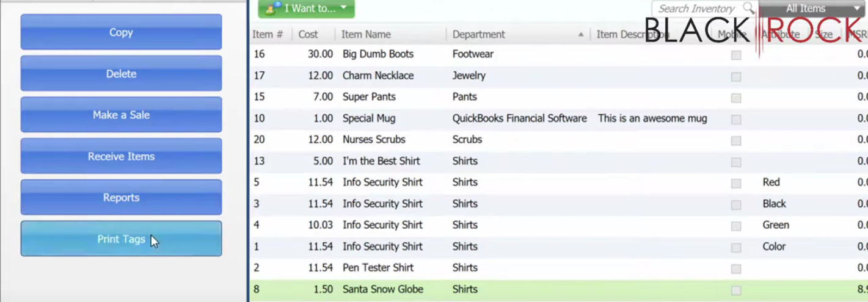Toggle Mobile checkbox for Nurses Scrubs
The width and height of the screenshot is (868, 302).
tap(736, 140)
